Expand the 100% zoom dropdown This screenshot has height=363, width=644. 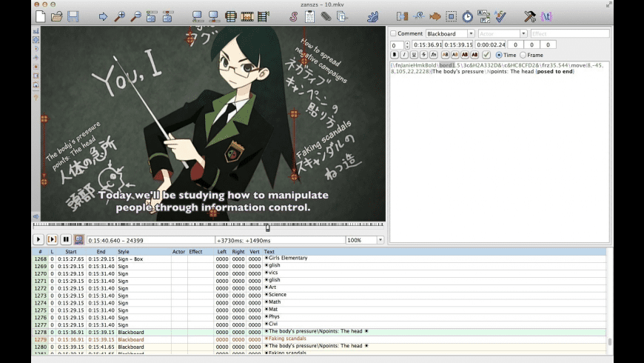pos(380,240)
